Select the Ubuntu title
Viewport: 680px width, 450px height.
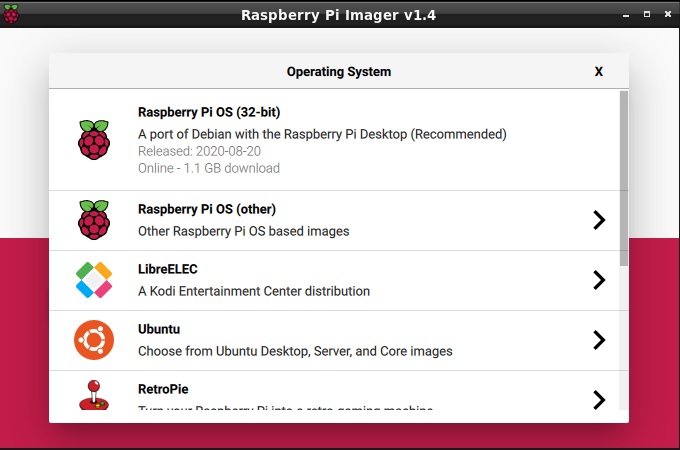[159, 329]
